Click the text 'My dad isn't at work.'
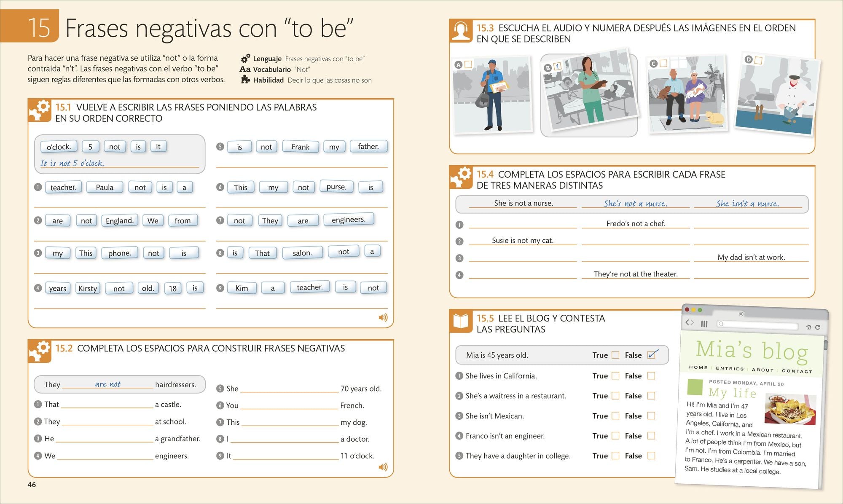This screenshot has width=843, height=504. click(x=751, y=257)
